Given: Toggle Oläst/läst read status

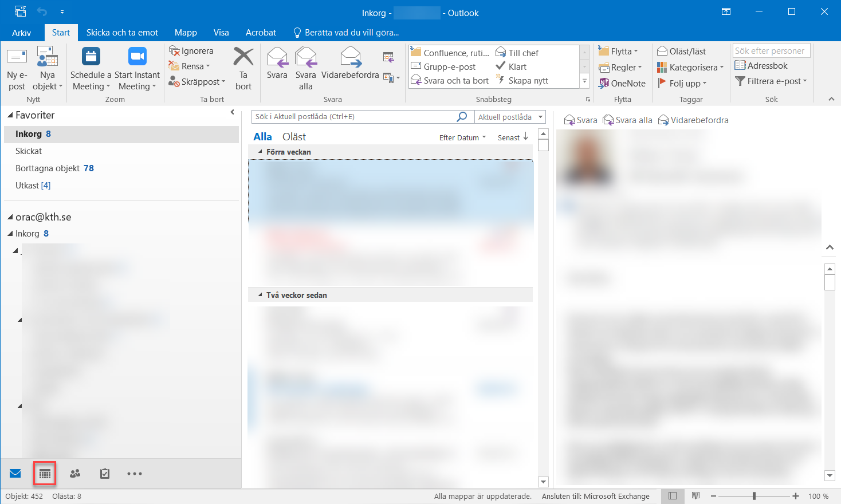Looking at the screenshot, I should point(681,51).
